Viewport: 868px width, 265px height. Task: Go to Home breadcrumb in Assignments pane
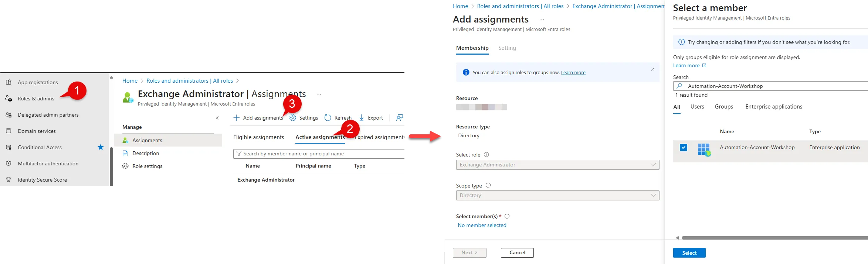coord(130,81)
